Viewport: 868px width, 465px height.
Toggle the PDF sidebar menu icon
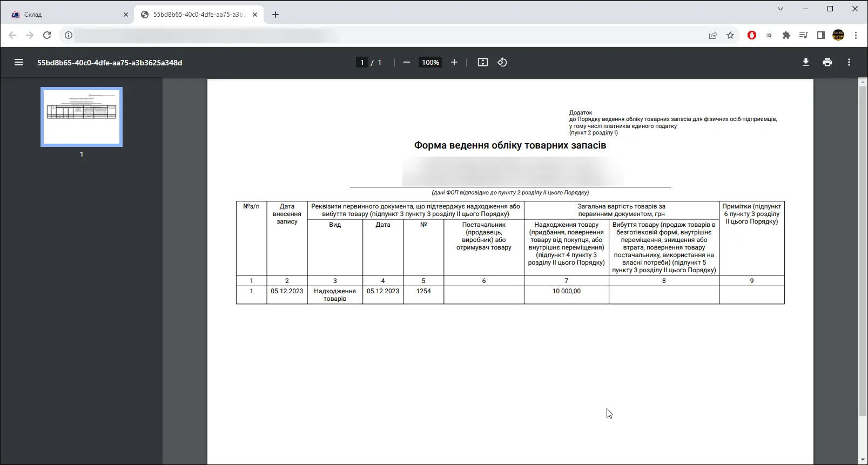tap(19, 62)
